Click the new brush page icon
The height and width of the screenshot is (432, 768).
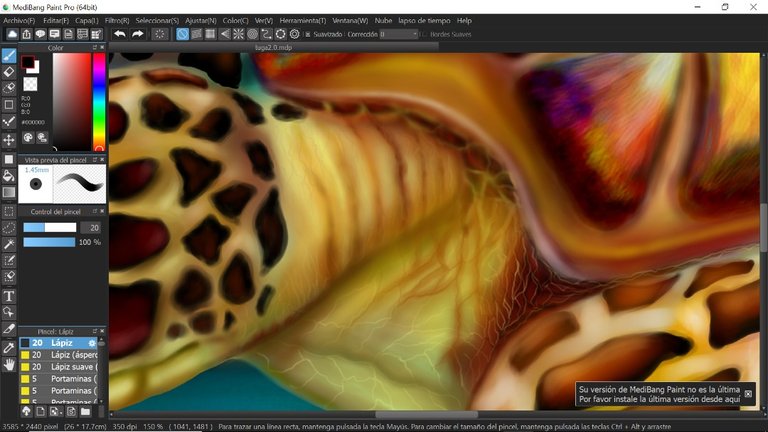[x=41, y=411]
